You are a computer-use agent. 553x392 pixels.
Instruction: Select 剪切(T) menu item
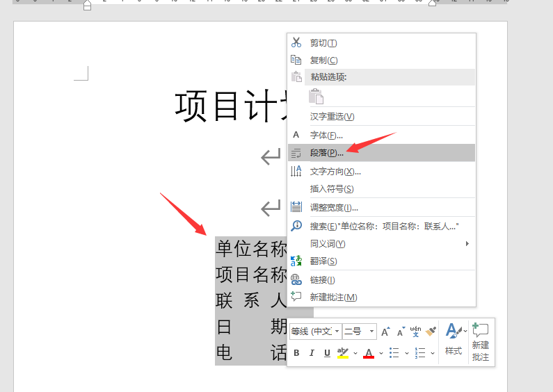[382, 42]
